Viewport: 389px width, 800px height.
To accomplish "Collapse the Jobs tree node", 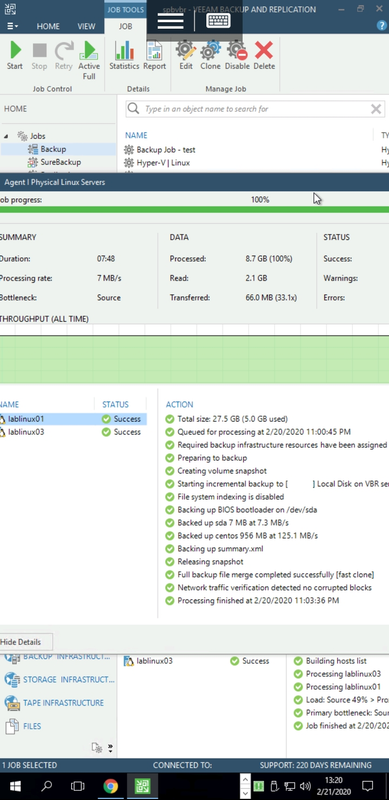I will pos(7,136).
